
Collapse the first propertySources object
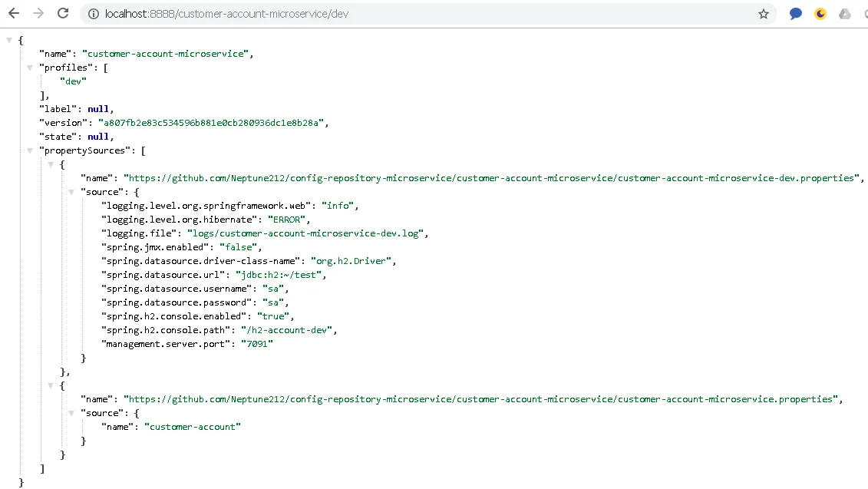pyautogui.click(x=51, y=164)
